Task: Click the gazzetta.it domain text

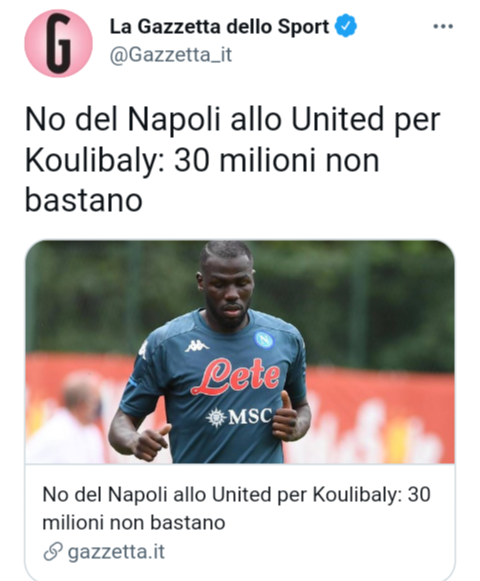Action: tap(116, 552)
